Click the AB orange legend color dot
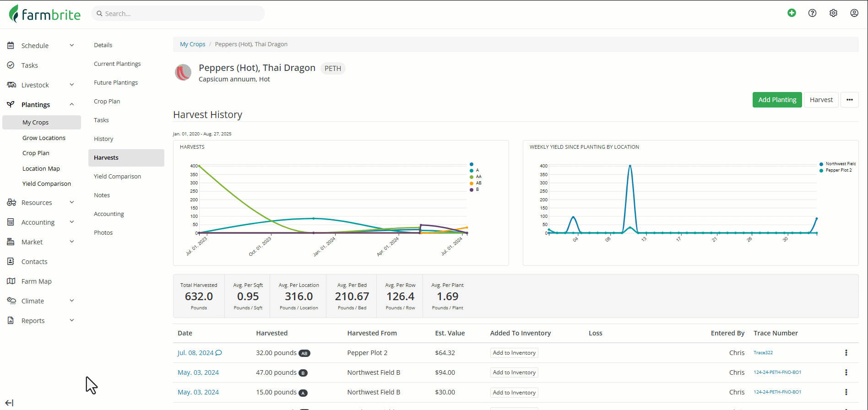Viewport: 868px width, 410px height. tap(472, 183)
